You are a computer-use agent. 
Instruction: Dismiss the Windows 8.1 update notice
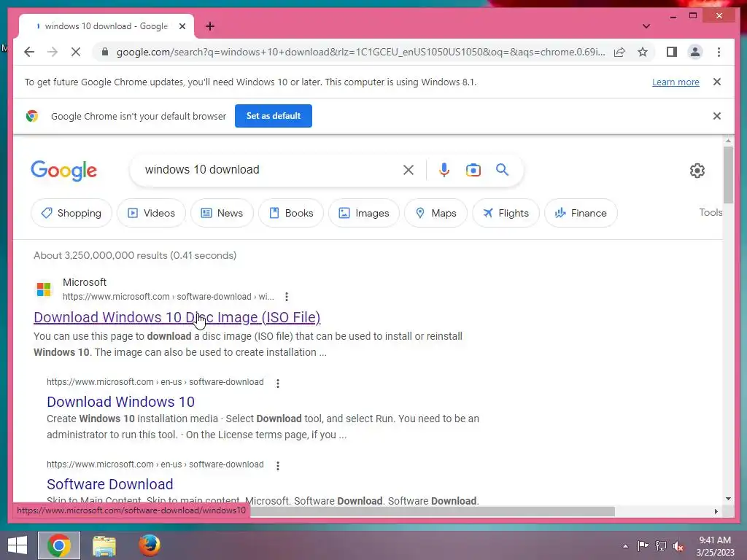pos(716,82)
